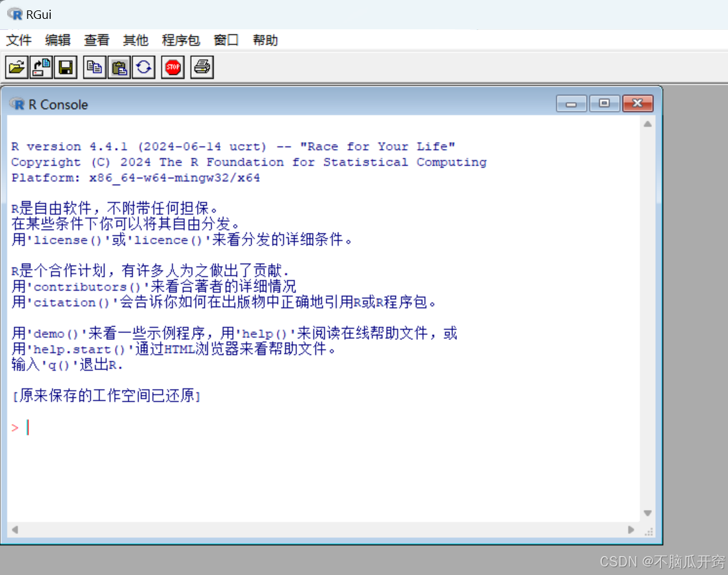Open the 程序包 menu
728x575 pixels.
(181, 40)
